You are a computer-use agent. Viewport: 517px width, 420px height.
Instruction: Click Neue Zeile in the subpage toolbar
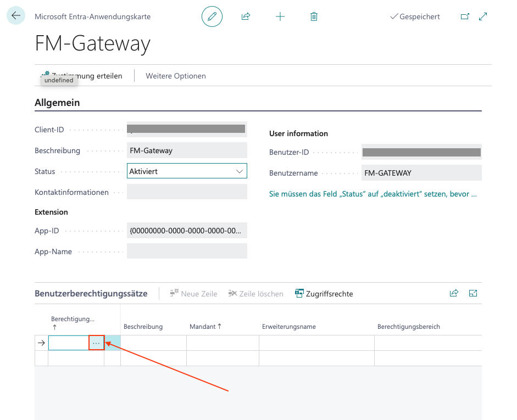click(193, 294)
